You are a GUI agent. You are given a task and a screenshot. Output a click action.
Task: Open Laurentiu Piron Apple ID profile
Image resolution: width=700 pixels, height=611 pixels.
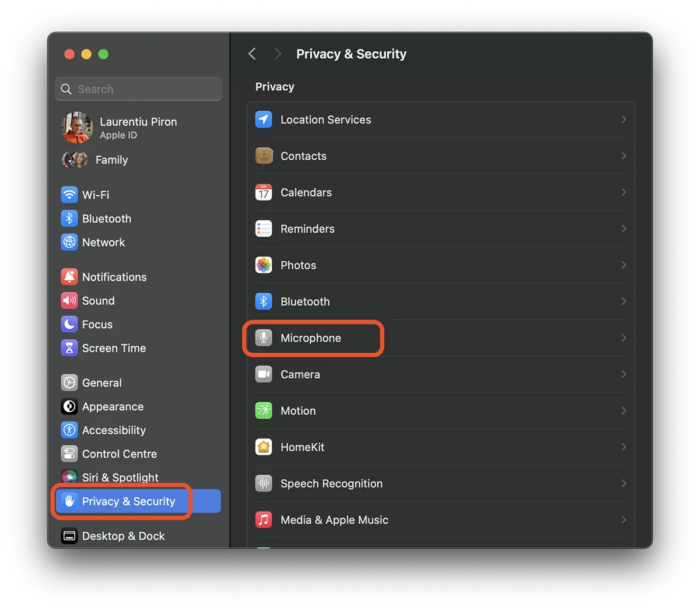pyautogui.click(x=138, y=128)
